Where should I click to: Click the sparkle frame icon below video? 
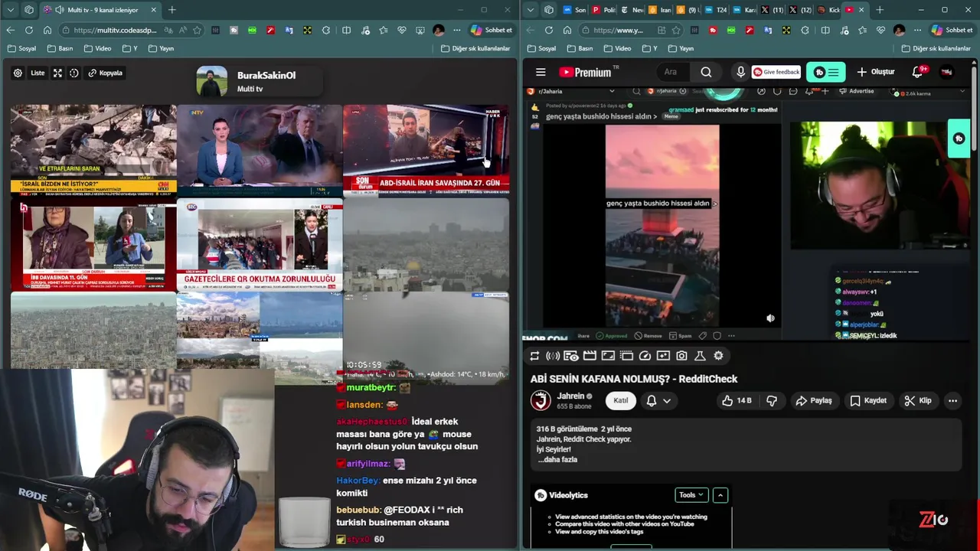point(663,356)
